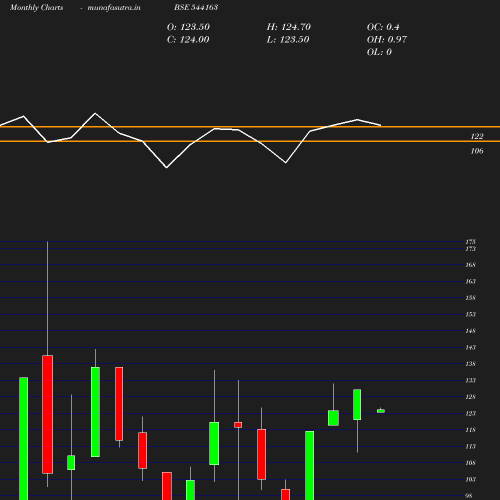Image resolution: width=500 pixels, height=500 pixels.
Task: Click the open price "O: 123.50"
Action: [188, 27]
